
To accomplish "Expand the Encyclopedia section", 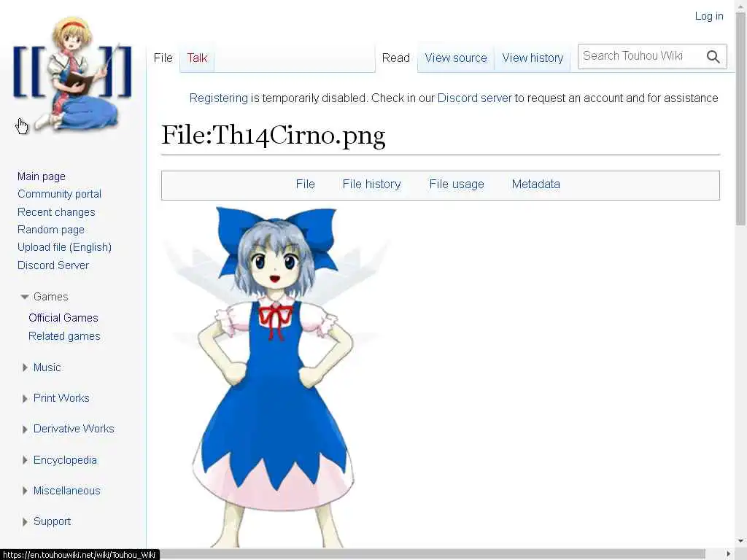I will pyautogui.click(x=25, y=460).
